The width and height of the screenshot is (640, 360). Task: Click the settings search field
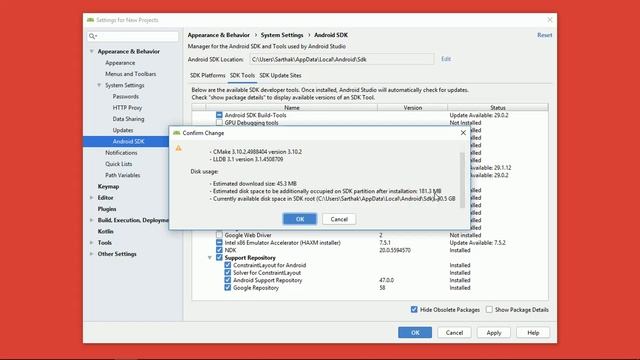[x=133, y=36]
